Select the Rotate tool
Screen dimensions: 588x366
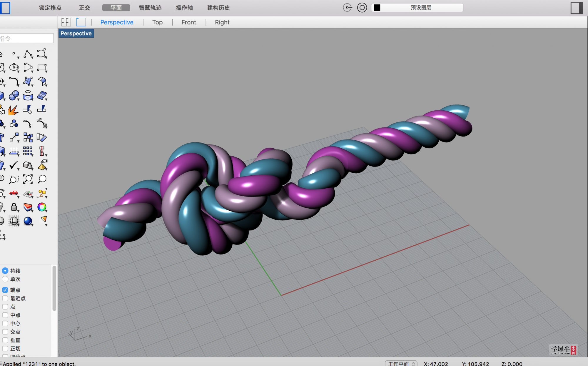42,137
